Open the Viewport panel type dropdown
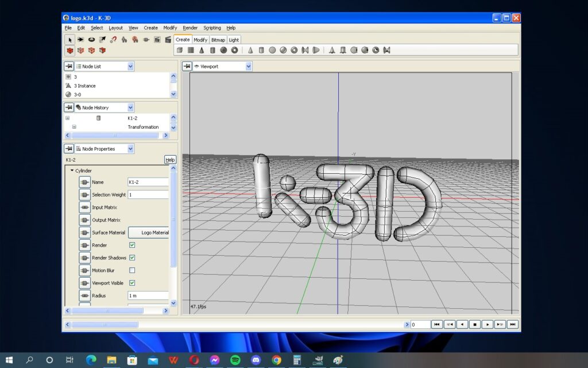This screenshot has width=588, height=368. (x=248, y=66)
